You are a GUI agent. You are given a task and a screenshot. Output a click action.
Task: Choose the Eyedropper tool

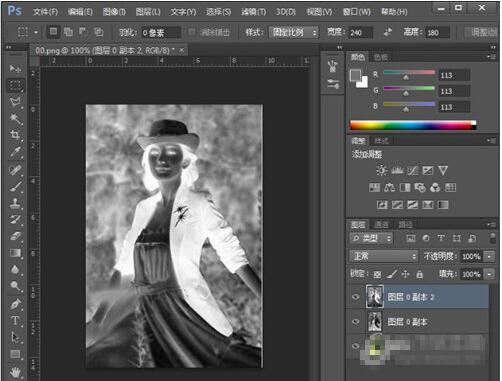(x=15, y=152)
